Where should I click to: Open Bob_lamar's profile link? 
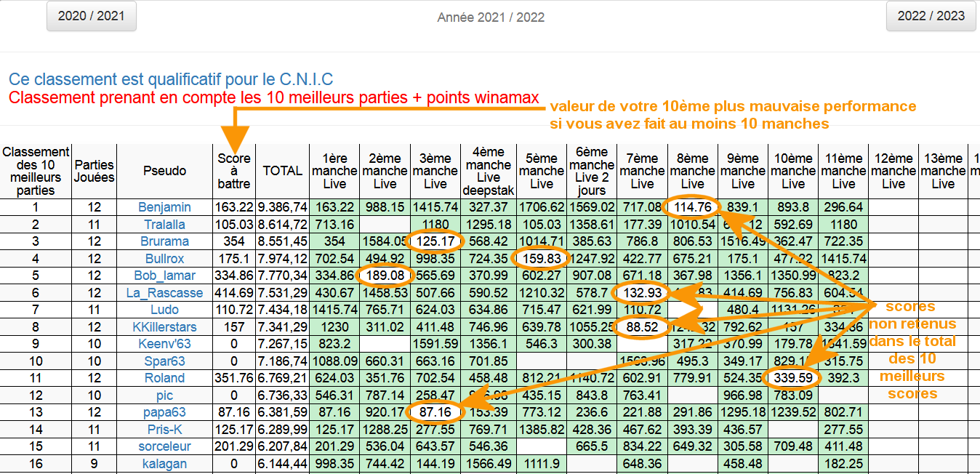[x=164, y=276]
